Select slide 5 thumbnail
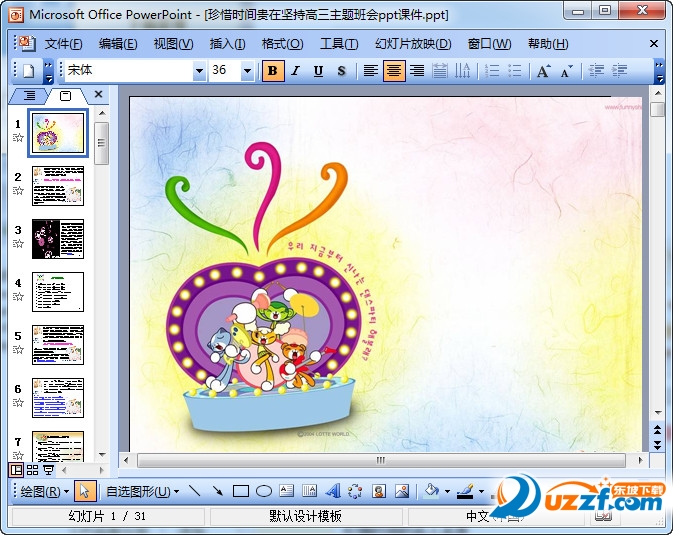Viewport: 673px width, 535px height. (58, 345)
